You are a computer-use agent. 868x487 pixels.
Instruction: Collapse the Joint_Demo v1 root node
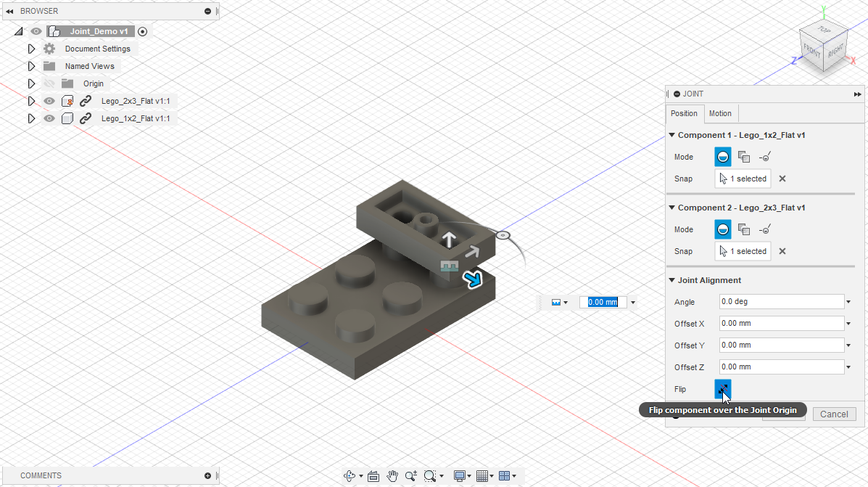19,32
